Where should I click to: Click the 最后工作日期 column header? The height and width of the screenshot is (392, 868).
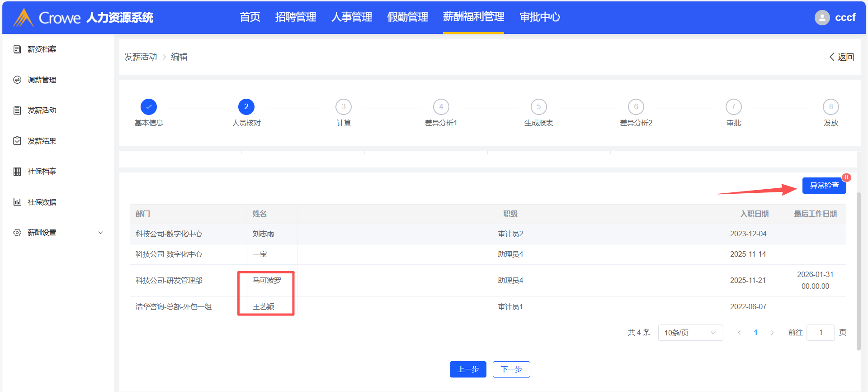tap(816, 214)
